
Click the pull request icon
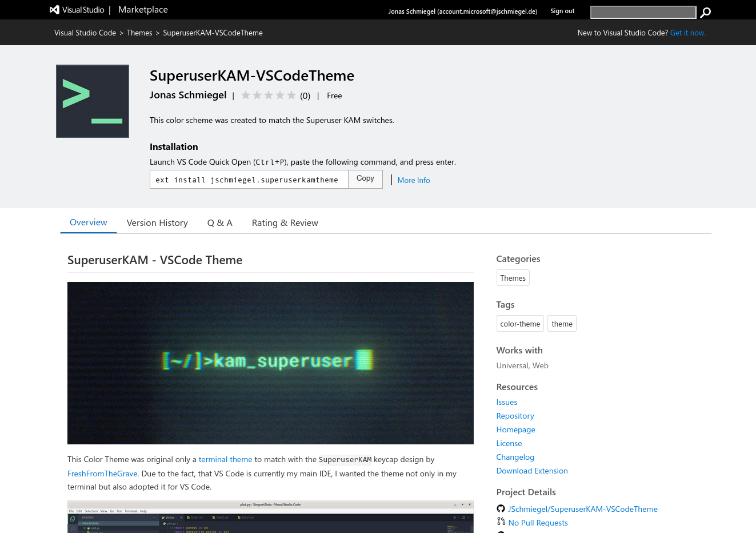[501, 522]
